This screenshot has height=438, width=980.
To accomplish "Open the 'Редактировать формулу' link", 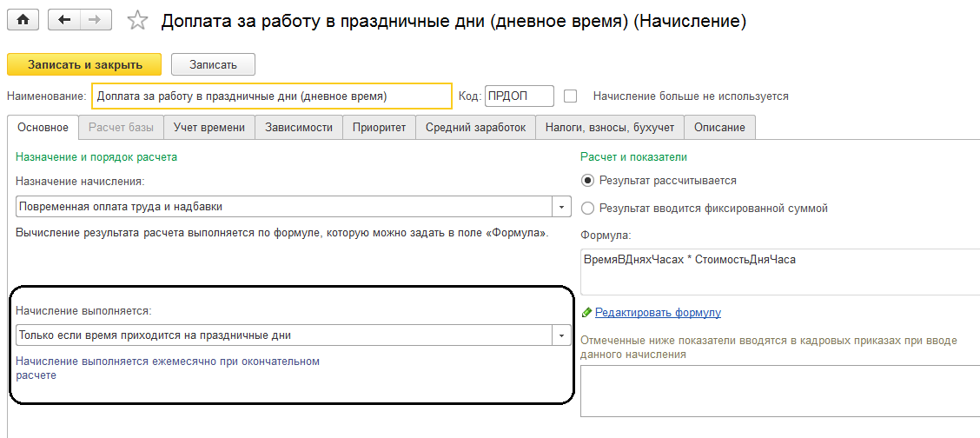I will [658, 313].
